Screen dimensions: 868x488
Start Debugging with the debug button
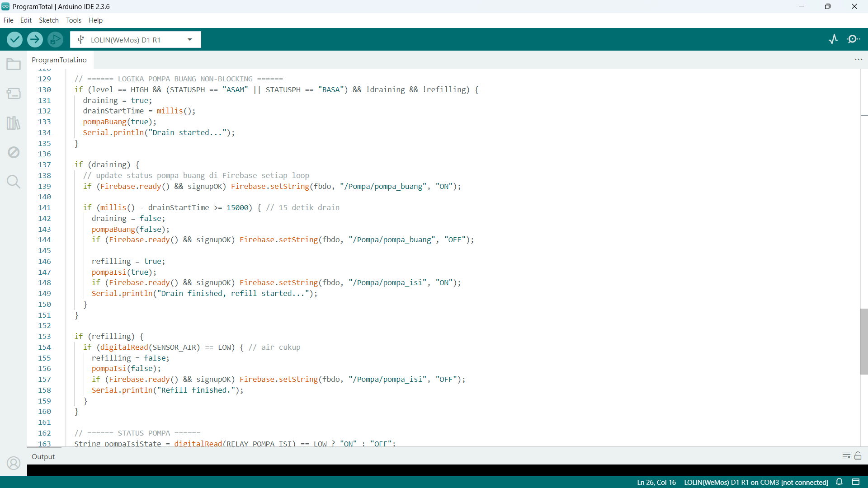(55, 40)
